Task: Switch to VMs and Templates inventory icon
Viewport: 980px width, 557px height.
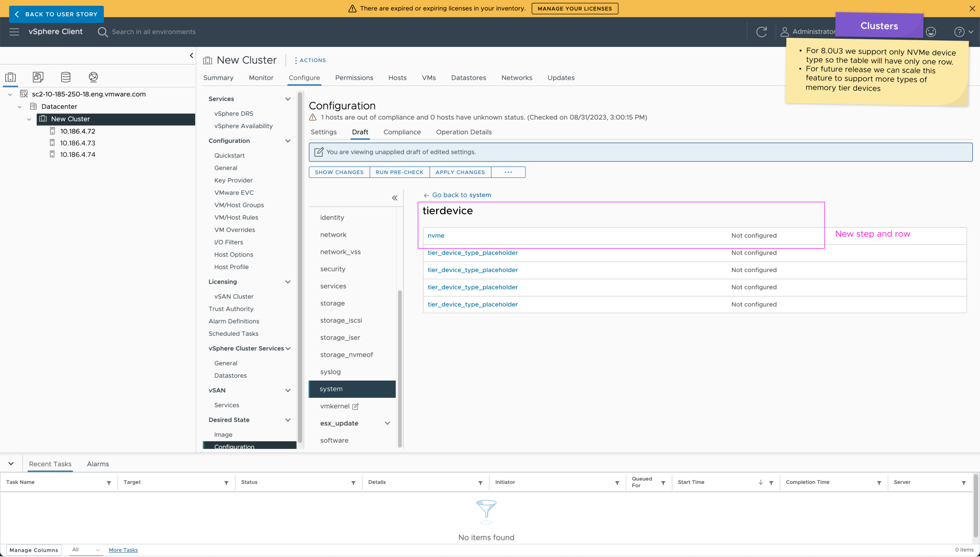Action: [x=38, y=77]
